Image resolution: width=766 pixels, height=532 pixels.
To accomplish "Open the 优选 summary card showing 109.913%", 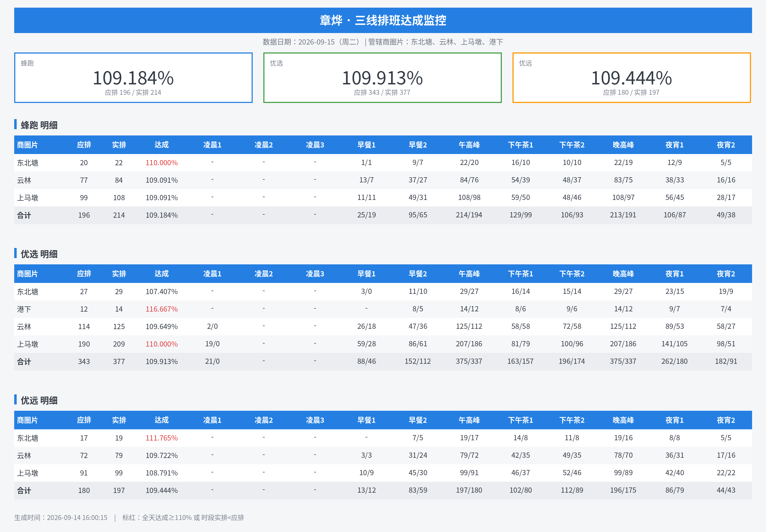I will (x=382, y=78).
